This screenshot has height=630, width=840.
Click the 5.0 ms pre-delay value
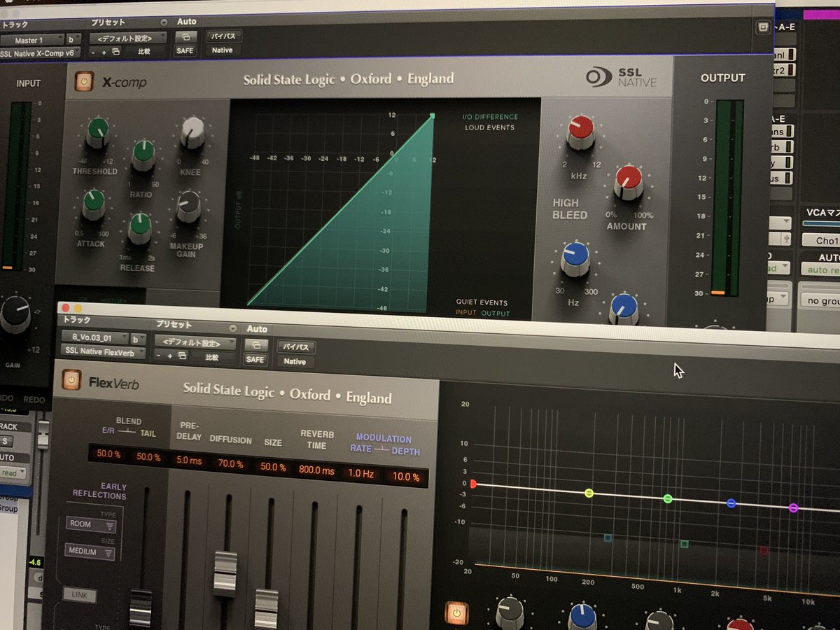coord(189,461)
